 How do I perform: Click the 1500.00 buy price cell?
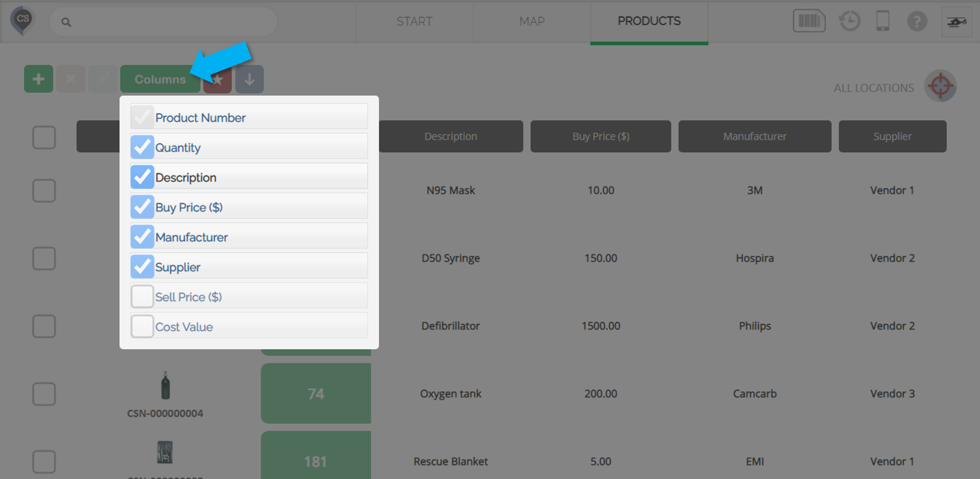point(601,326)
